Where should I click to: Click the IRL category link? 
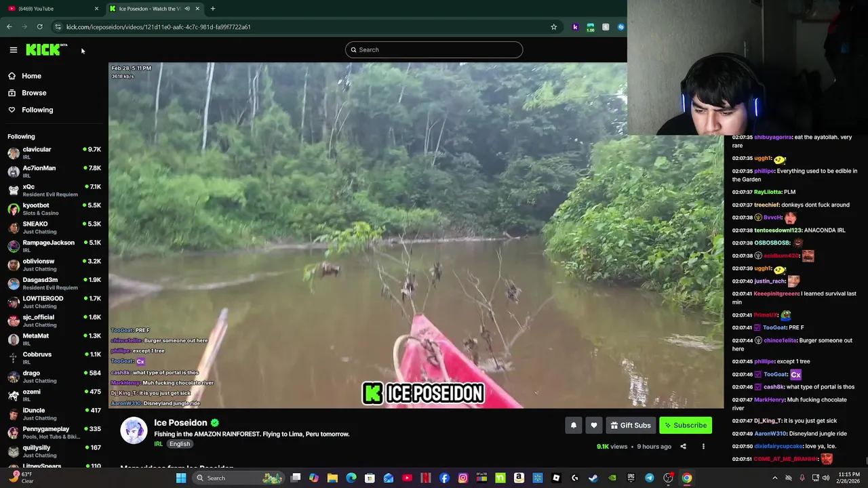[x=158, y=444]
